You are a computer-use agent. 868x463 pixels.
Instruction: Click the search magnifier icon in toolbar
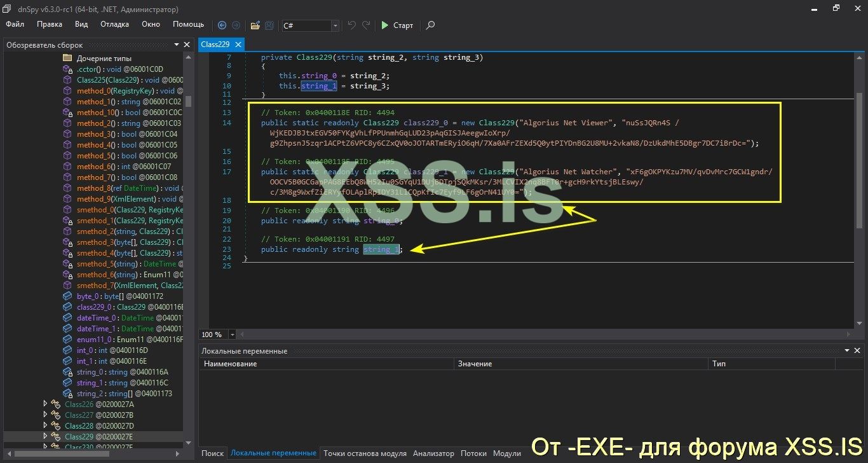point(430,25)
